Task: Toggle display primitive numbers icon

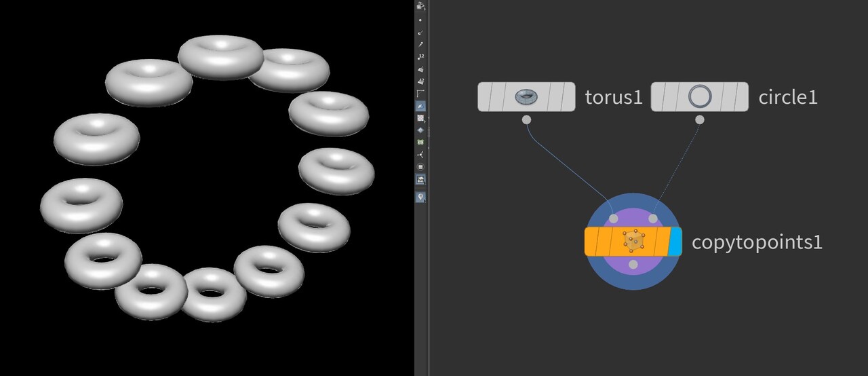Action: [420, 81]
